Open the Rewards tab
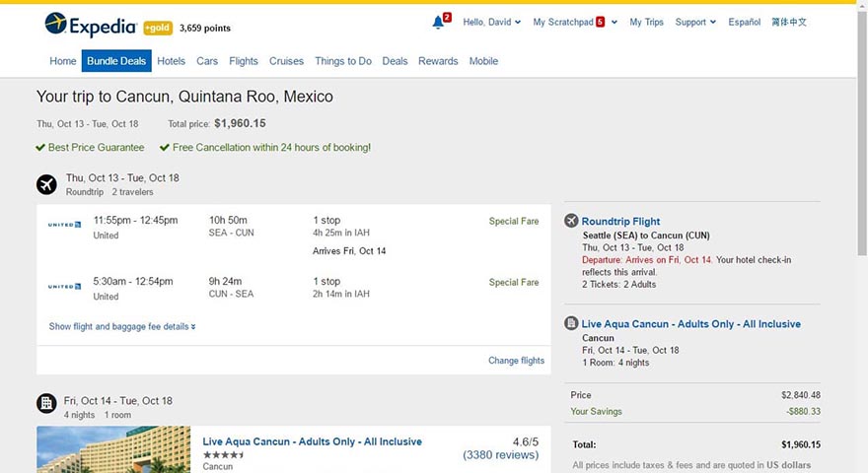868x473 pixels. click(438, 61)
